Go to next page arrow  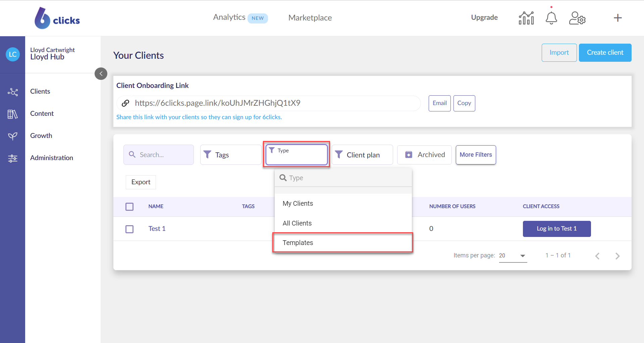coord(618,256)
